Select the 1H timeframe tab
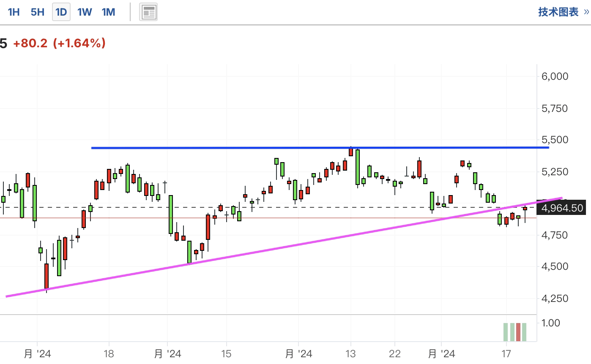The width and height of the screenshot is (591, 364). click(x=14, y=12)
